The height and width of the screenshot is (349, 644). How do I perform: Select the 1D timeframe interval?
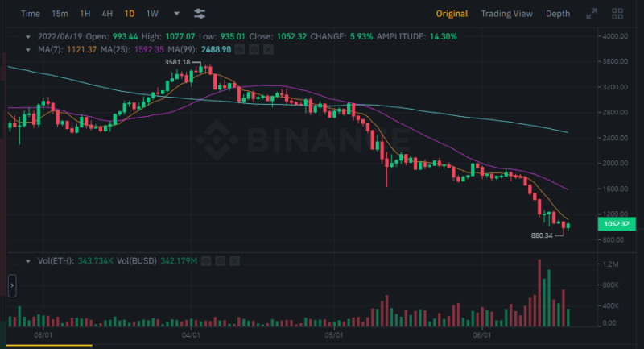[x=130, y=14]
